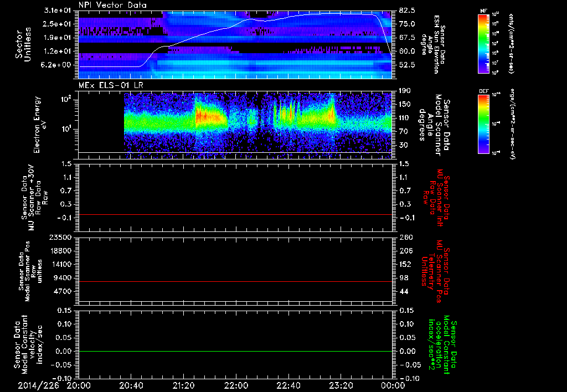Click the '60.0' elevation angle tick

click(x=407, y=51)
